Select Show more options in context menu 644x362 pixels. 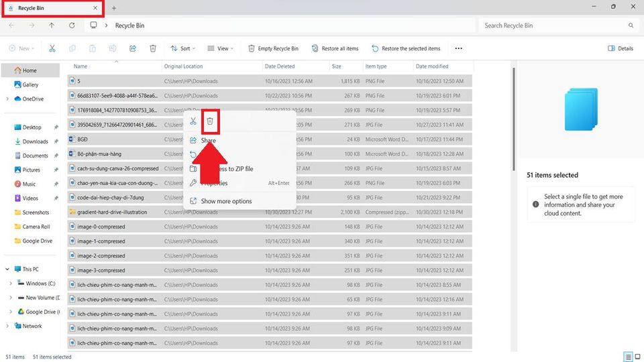click(226, 201)
